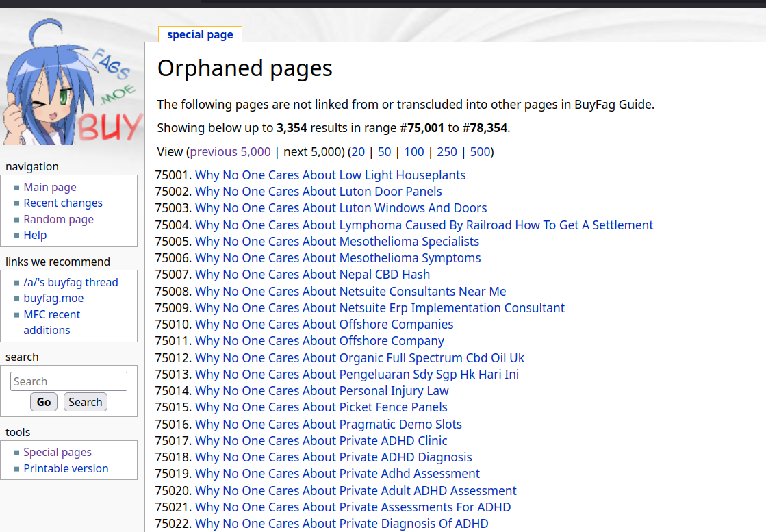Show 20 results per page

click(358, 152)
